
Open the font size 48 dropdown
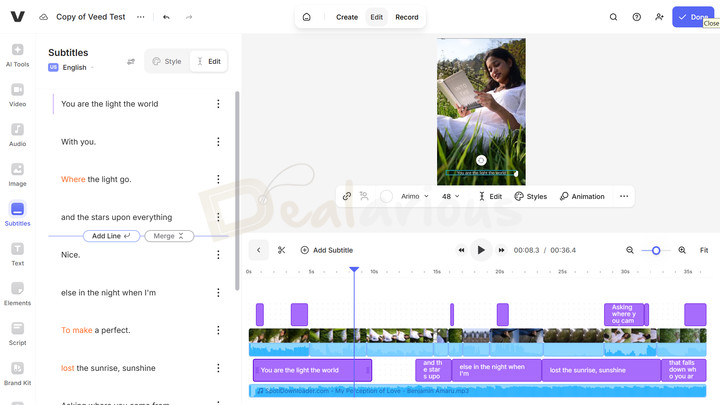point(451,196)
